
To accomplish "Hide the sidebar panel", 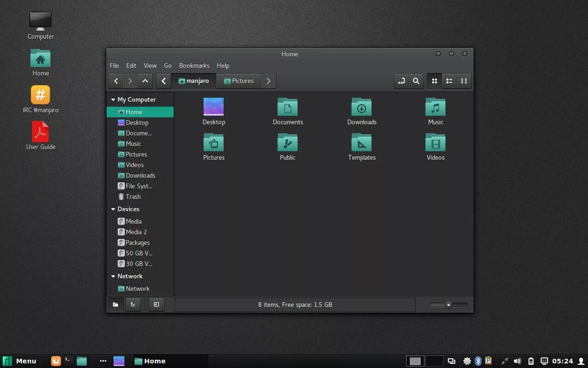I will tap(156, 304).
